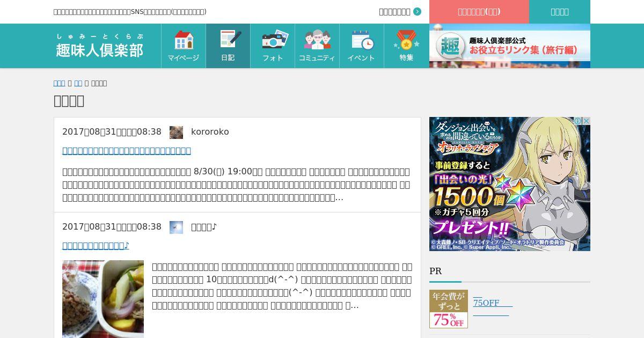Click kororoko's avatar image
The height and width of the screenshot is (338, 644).
[176, 132]
